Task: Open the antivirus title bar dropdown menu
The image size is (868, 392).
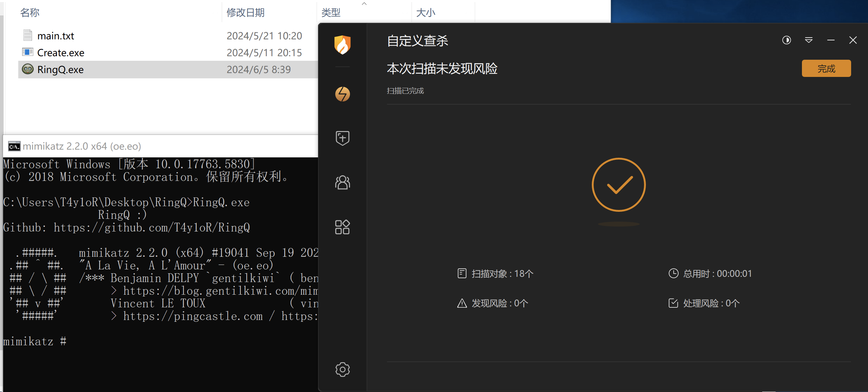Action: [809, 40]
